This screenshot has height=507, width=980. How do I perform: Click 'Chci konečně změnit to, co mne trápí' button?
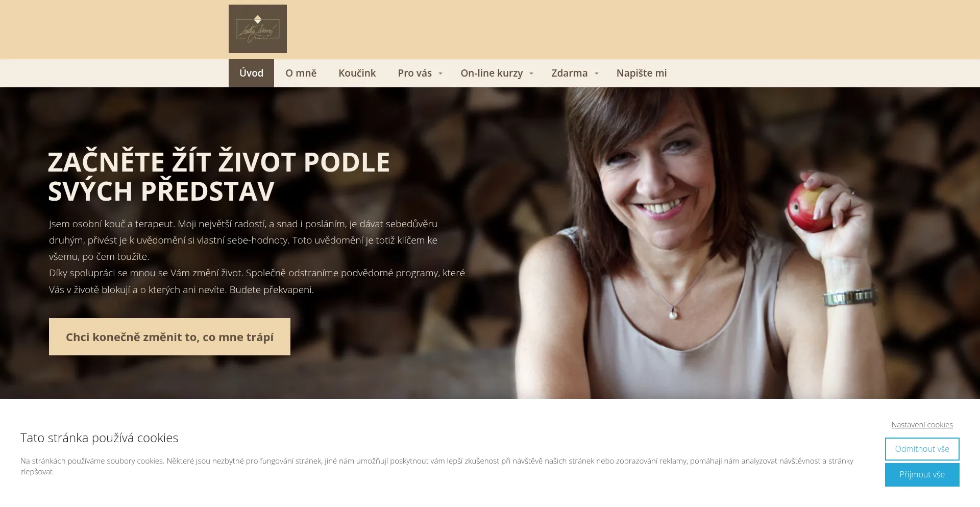coord(169,336)
